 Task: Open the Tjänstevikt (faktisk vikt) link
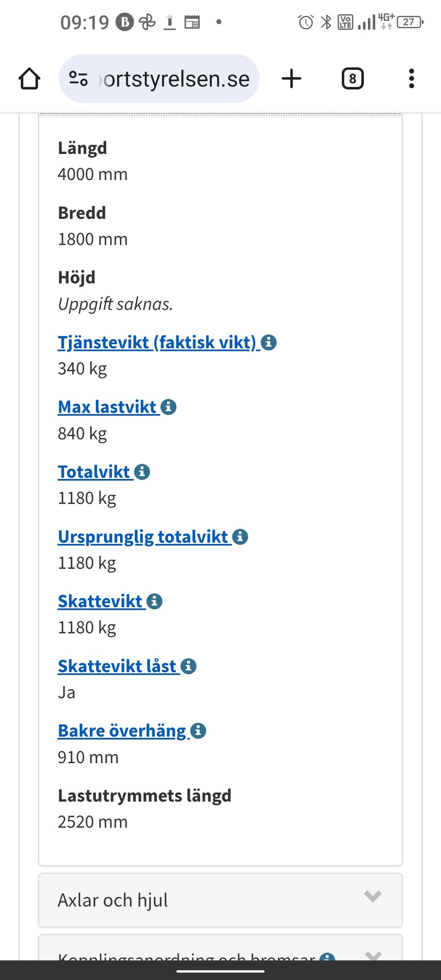(157, 343)
